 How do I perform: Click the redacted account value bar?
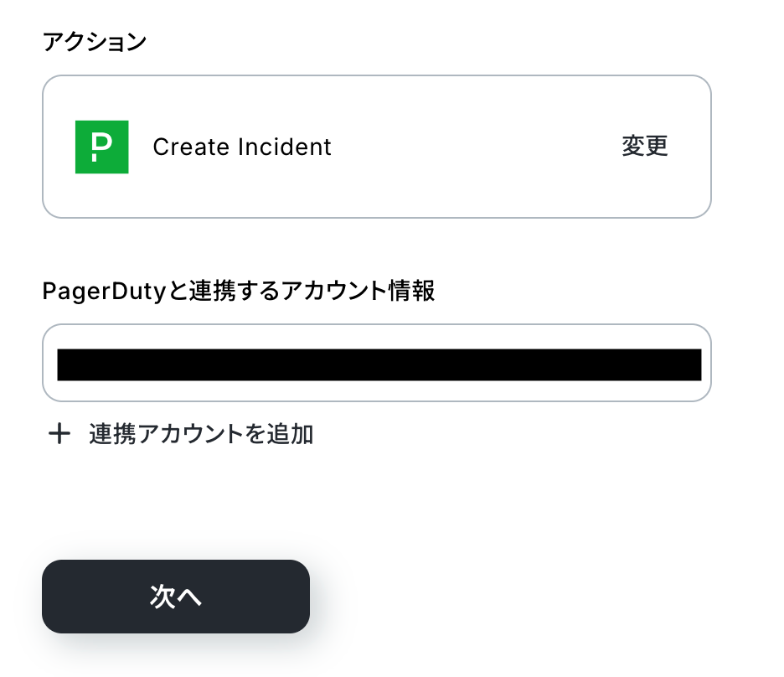[x=379, y=364]
